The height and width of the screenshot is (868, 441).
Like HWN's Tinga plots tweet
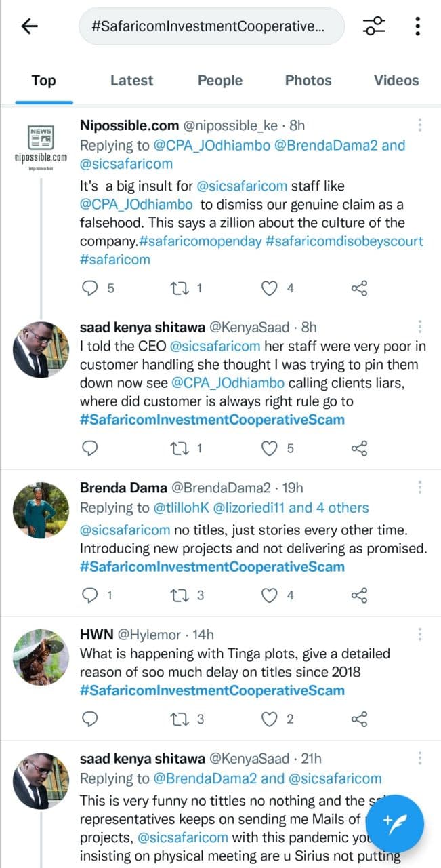pos(270,719)
